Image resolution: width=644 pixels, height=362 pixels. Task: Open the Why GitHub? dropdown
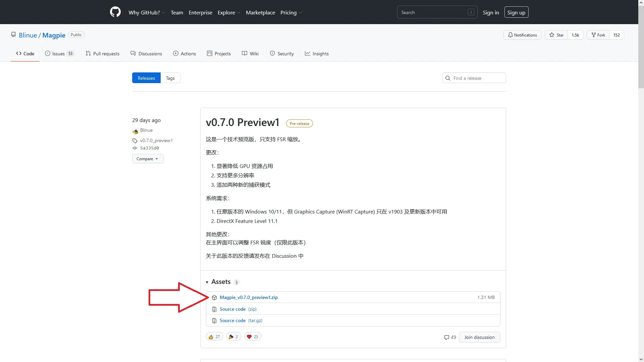(x=147, y=12)
